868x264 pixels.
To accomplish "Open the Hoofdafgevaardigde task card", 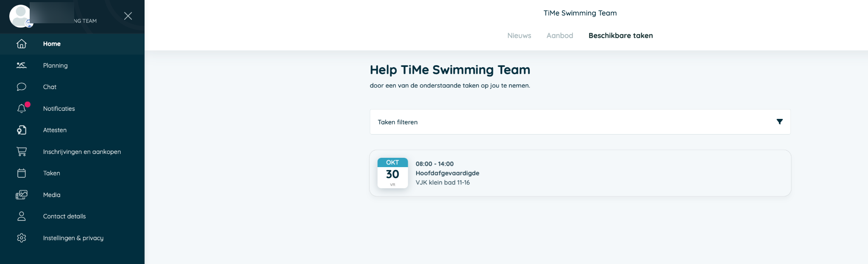I will (580, 173).
